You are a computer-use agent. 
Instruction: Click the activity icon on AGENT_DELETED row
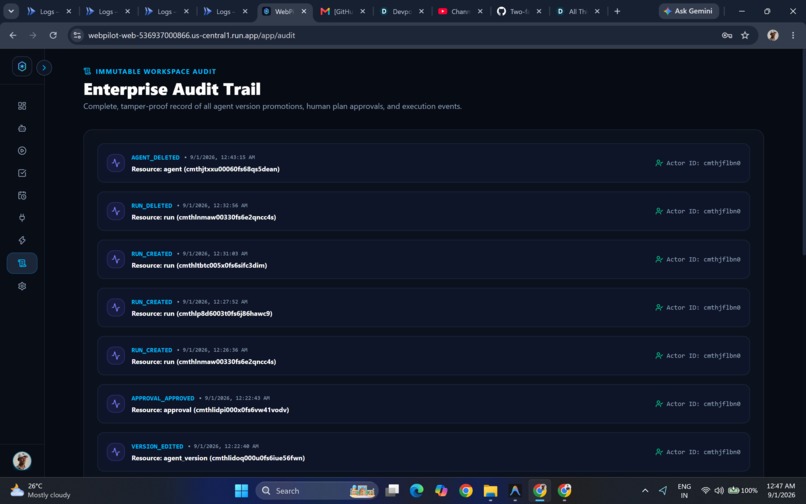click(116, 163)
